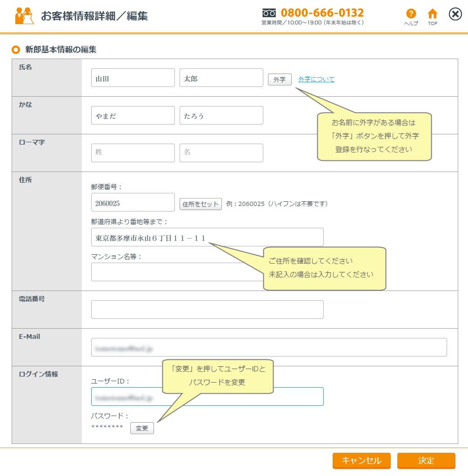Image resolution: width=468 pixels, height=476 pixels.
Task: Click the given name field containing 太郎
Action: point(221,78)
